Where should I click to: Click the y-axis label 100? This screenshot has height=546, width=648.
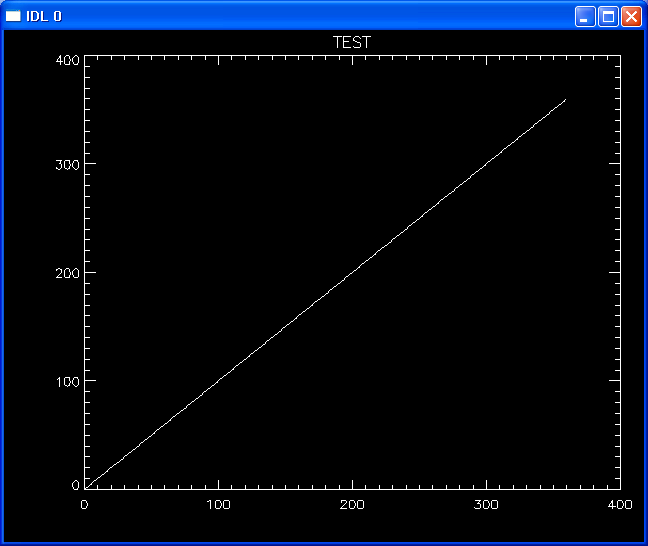pos(67,381)
